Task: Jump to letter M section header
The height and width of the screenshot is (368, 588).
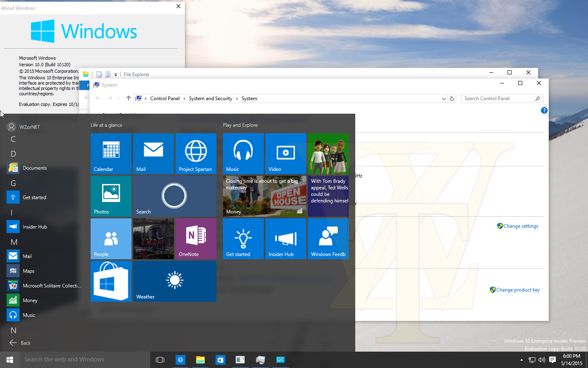Action: [x=14, y=242]
